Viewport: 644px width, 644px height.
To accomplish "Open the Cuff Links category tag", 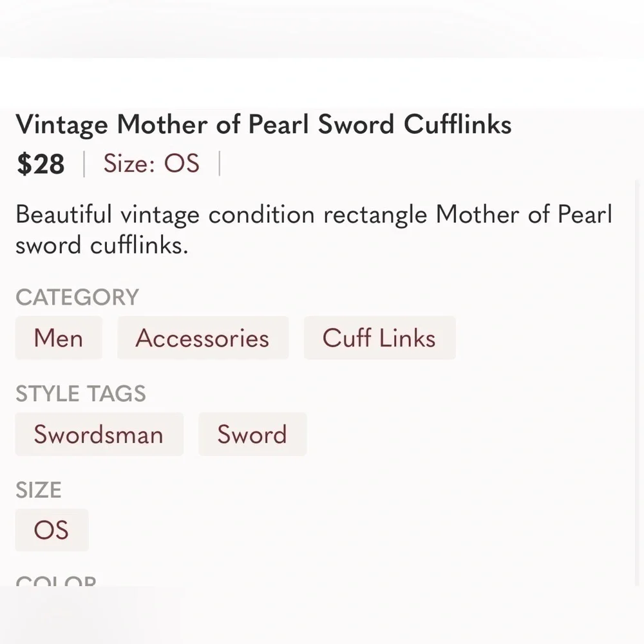I will point(379,337).
